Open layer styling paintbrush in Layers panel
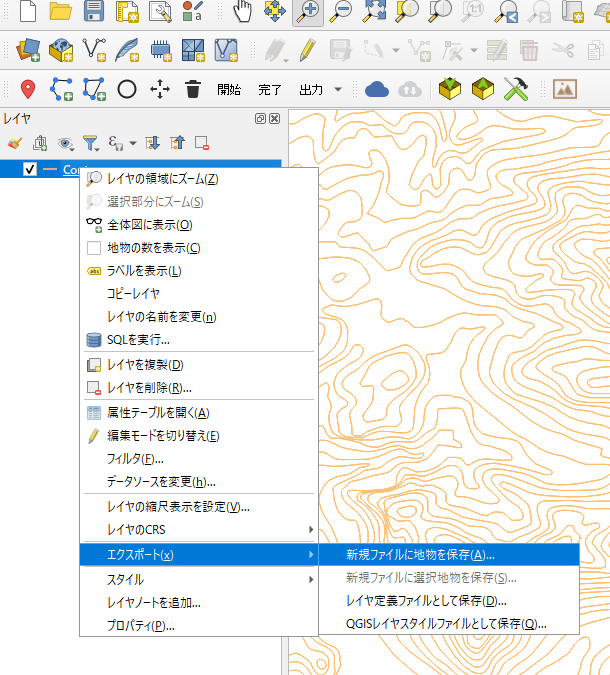The width and height of the screenshot is (610, 675). click(x=14, y=143)
